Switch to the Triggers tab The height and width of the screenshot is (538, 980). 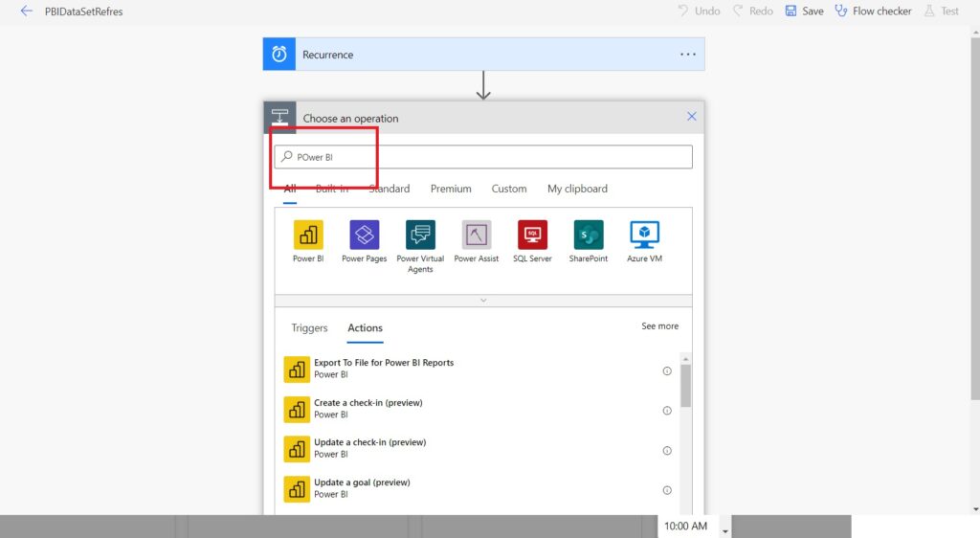click(309, 328)
